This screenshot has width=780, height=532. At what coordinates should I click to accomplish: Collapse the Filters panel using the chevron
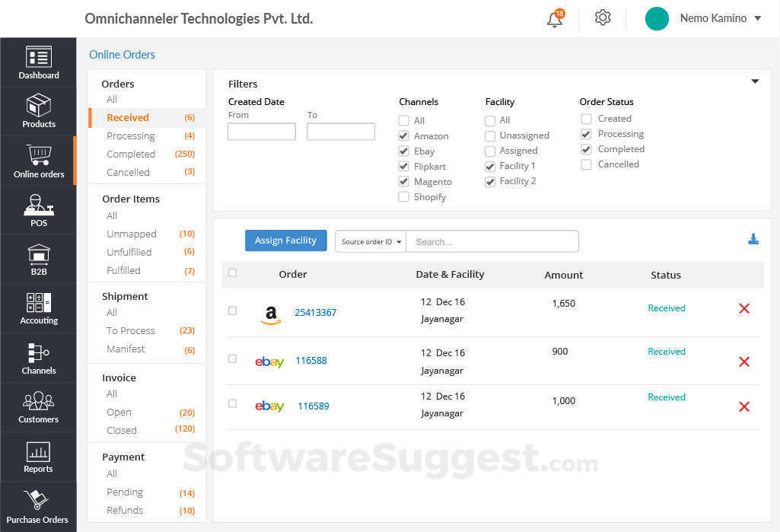(x=754, y=81)
